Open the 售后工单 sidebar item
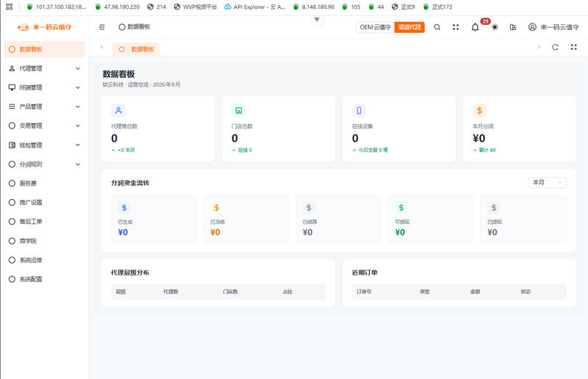The height and width of the screenshot is (379, 588). (44, 222)
